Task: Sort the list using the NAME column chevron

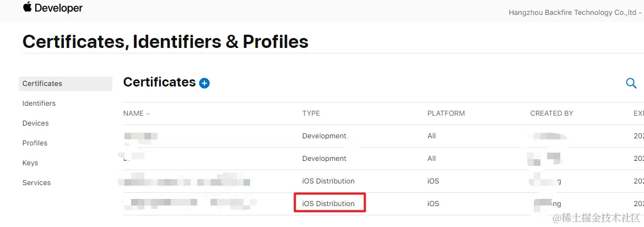Action: click(x=148, y=113)
